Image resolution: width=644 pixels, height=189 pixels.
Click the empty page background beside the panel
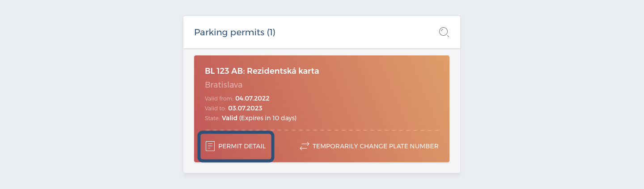tap(89, 94)
